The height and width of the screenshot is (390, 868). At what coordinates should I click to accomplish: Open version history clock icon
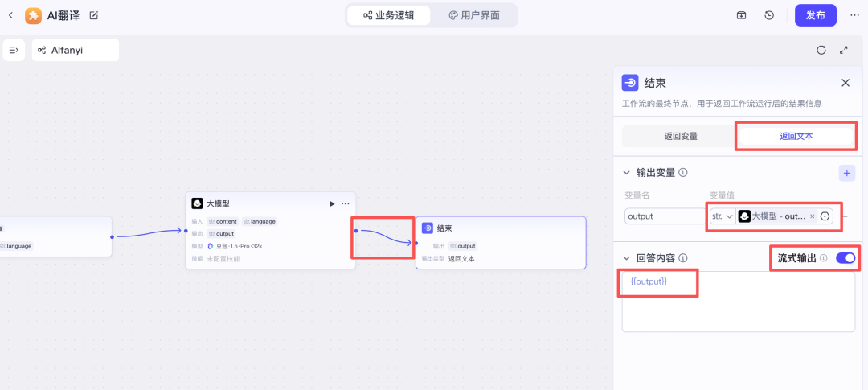769,15
